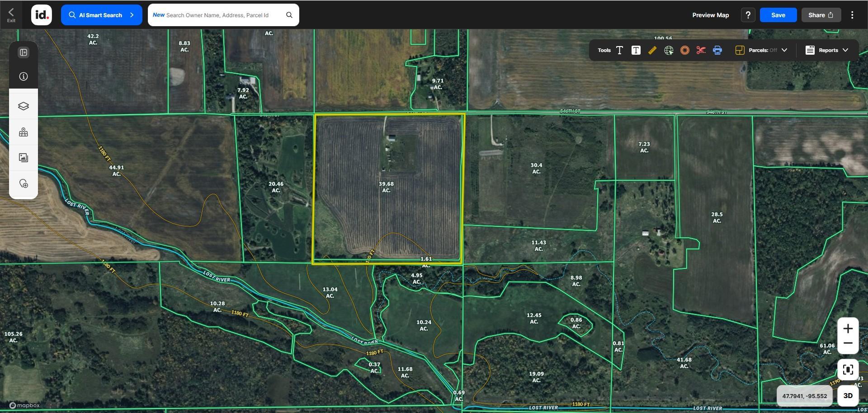This screenshot has height=413, width=868.
Task: Select the 39.68 AC. parcel label
Action: [386, 187]
